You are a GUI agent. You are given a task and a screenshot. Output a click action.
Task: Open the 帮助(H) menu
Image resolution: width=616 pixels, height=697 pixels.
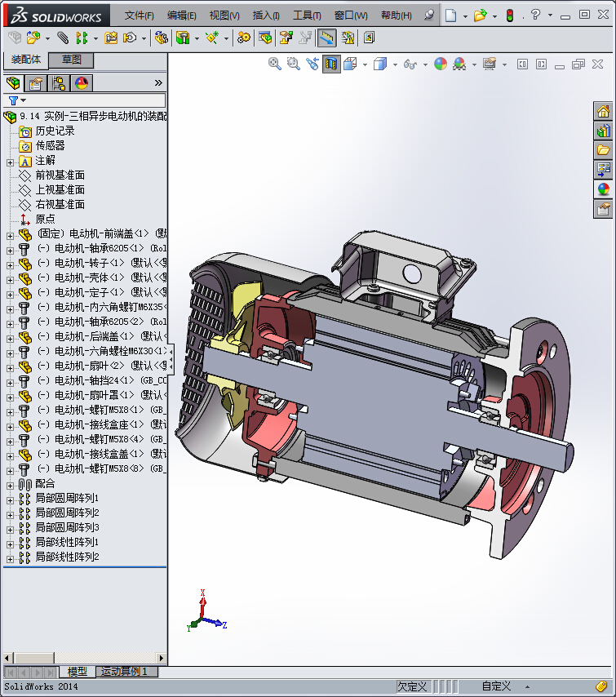397,16
